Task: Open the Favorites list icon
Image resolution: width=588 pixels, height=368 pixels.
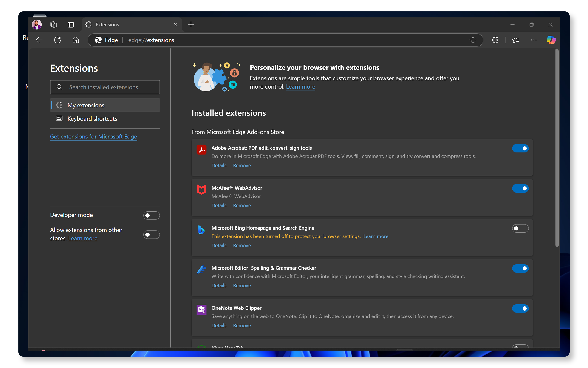Action: (515, 40)
